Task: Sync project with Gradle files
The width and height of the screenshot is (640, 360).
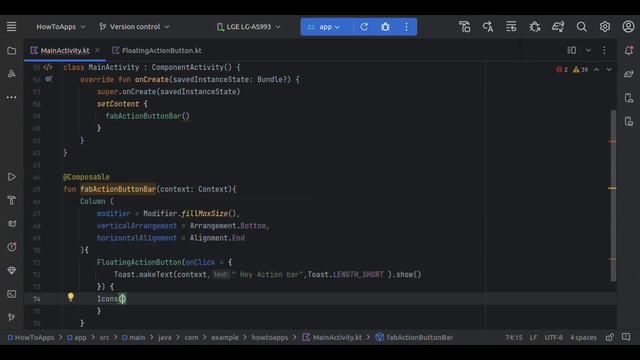Action: coord(558,27)
